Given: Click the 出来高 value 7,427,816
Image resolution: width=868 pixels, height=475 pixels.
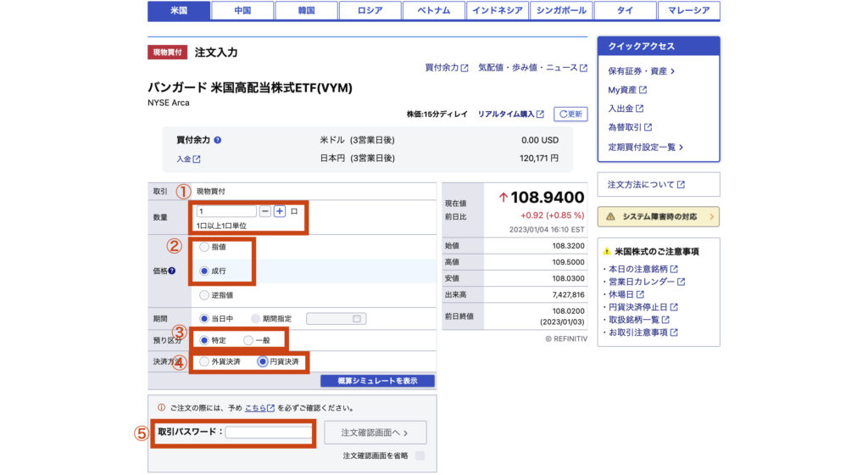Looking at the screenshot, I should pos(568,294).
